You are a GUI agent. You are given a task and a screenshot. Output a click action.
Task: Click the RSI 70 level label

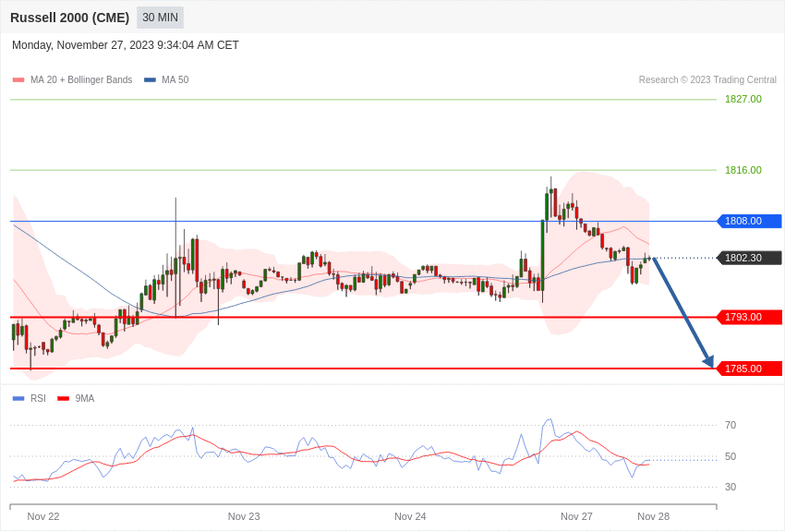[731, 425]
